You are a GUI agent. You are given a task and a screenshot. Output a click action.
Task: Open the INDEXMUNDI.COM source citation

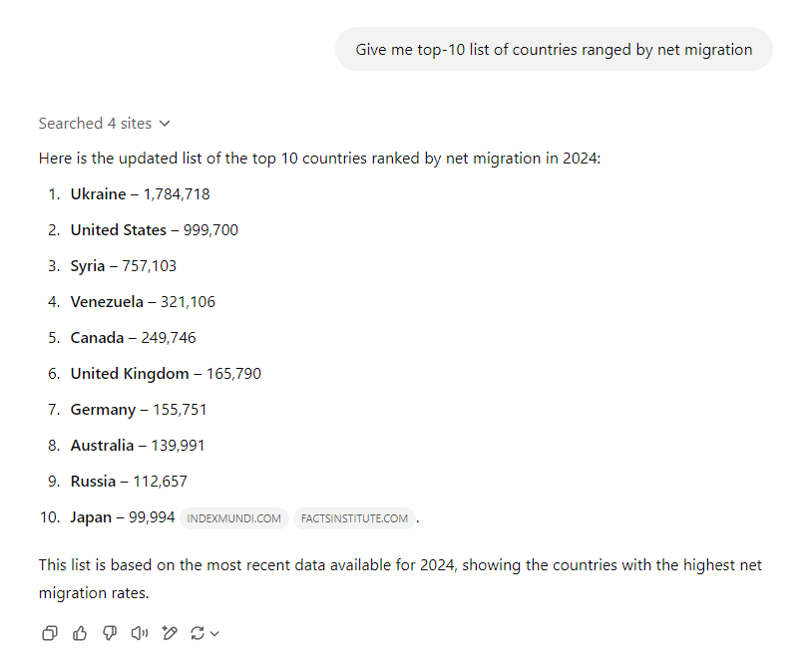click(x=234, y=518)
